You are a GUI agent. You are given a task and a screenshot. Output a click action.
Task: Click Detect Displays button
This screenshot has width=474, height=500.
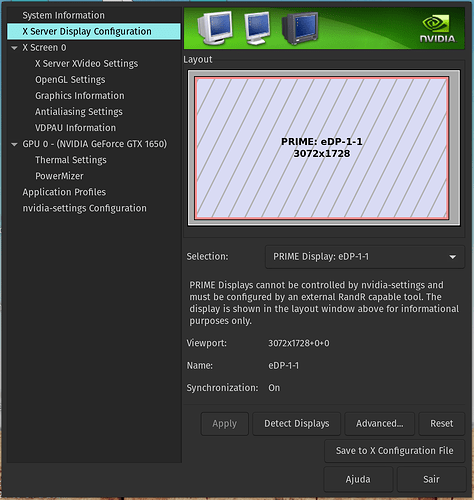point(297,424)
